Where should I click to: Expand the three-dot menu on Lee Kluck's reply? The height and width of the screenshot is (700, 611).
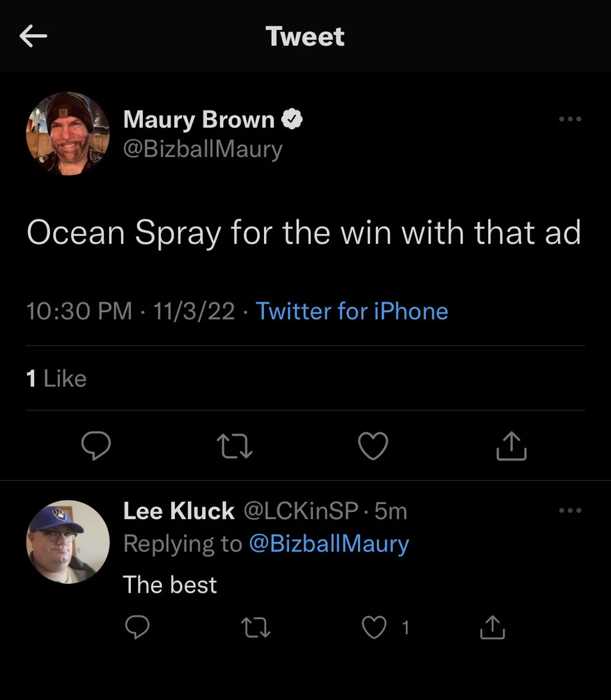(x=570, y=511)
